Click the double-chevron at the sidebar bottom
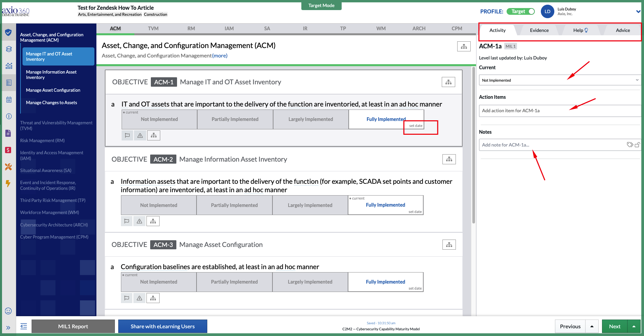This screenshot has width=644, height=336. (8, 328)
